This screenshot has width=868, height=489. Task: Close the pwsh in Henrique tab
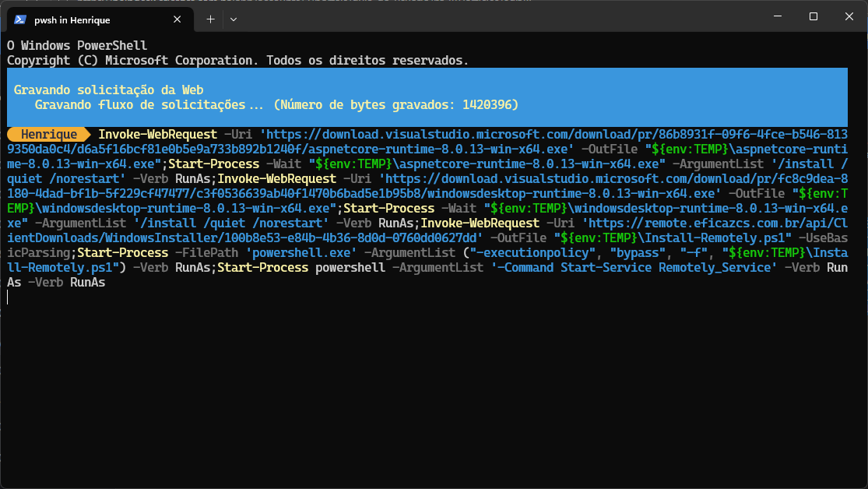click(x=177, y=18)
